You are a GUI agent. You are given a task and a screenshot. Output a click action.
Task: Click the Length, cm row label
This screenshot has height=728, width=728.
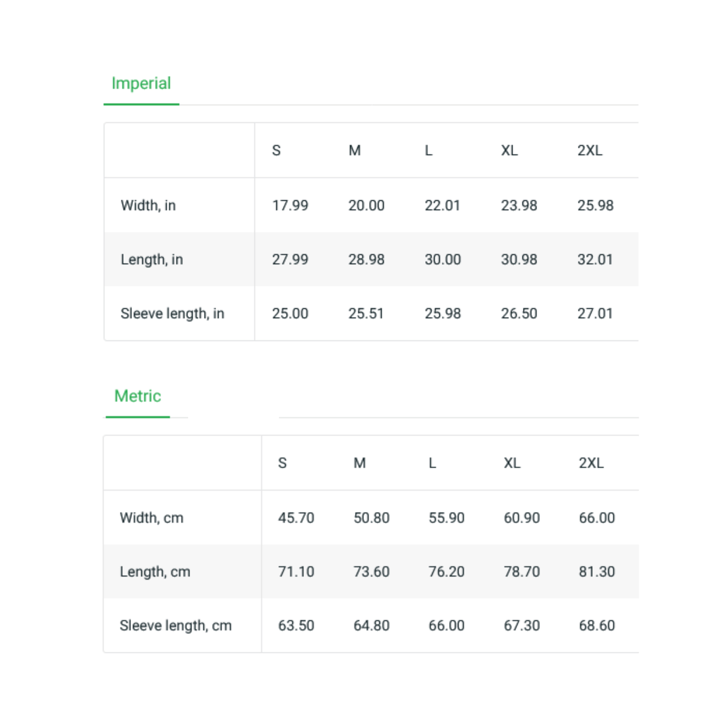(x=155, y=571)
